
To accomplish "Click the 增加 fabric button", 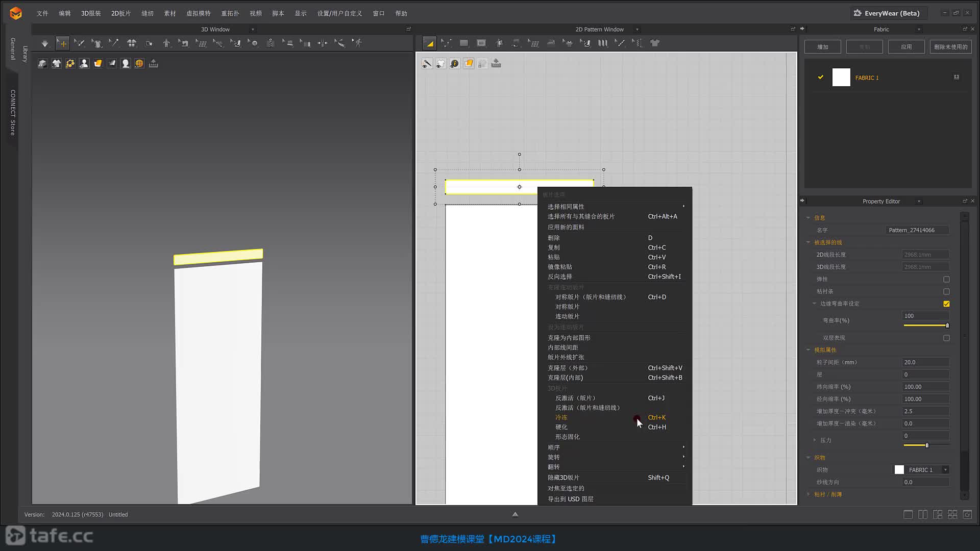I will click(x=823, y=47).
